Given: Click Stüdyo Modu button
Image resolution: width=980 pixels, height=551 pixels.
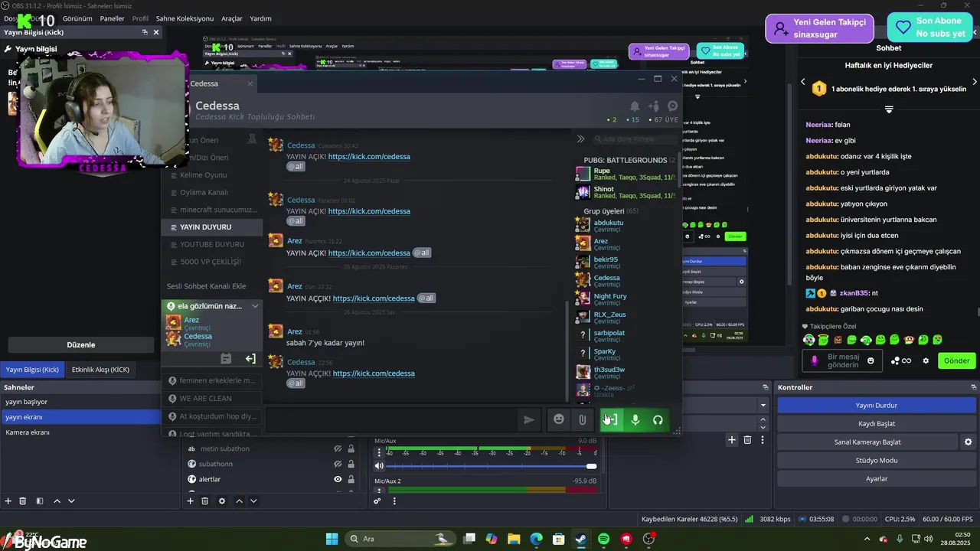Looking at the screenshot, I should coord(877,461).
